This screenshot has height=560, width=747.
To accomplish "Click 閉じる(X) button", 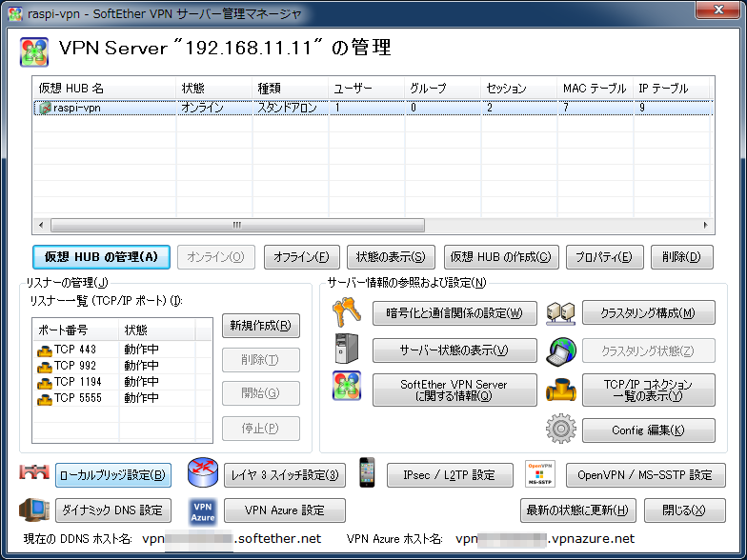I will tap(684, 510).
